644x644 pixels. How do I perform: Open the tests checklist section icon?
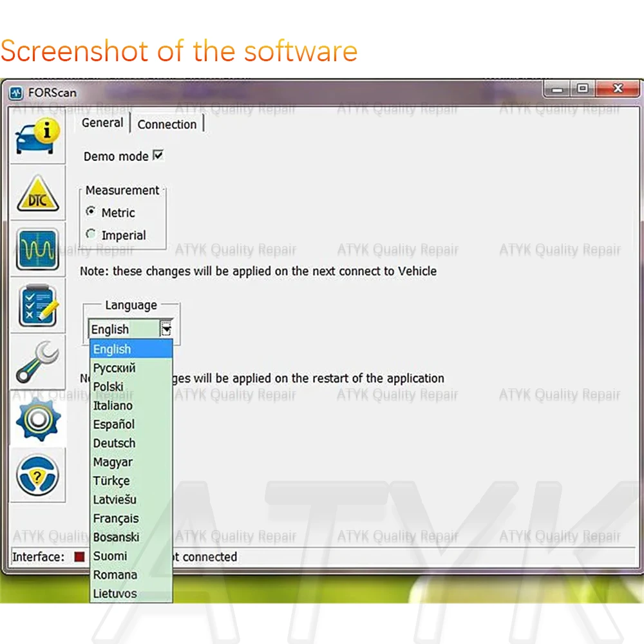pyautogui.click(x=37, y=305)
